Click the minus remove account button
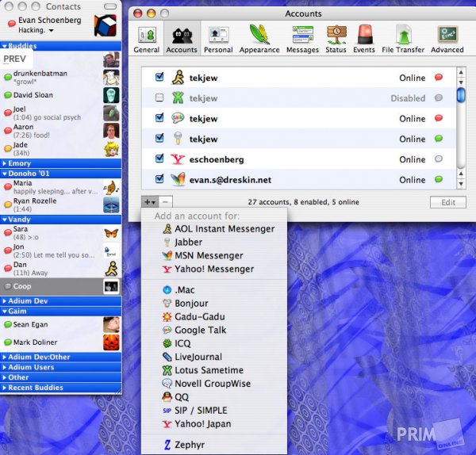 (166, 201)
